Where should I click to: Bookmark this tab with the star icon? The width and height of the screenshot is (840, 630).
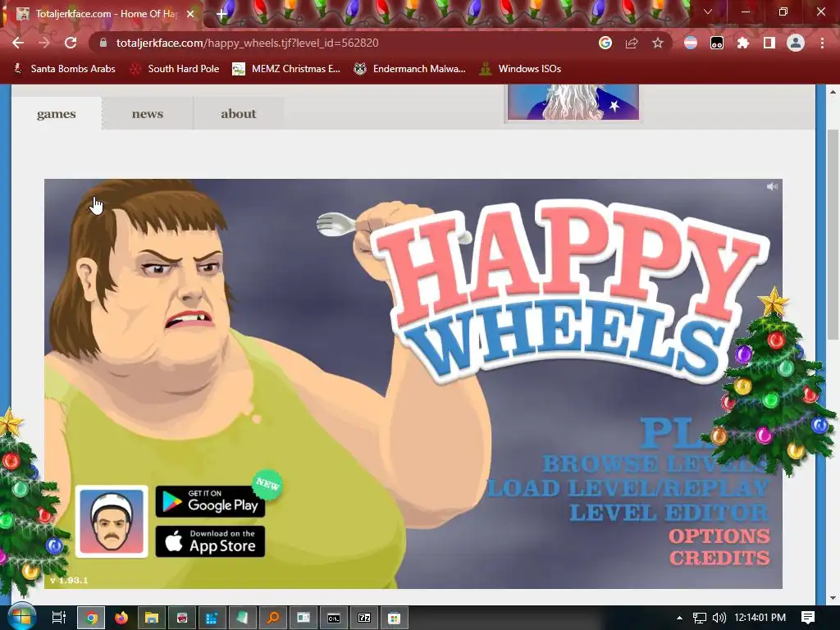(658, 43)
